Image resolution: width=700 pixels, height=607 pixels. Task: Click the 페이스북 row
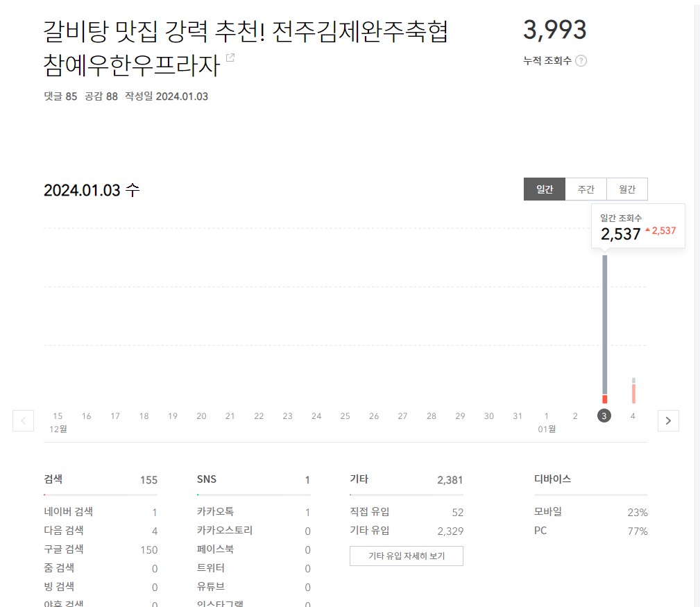254,549
